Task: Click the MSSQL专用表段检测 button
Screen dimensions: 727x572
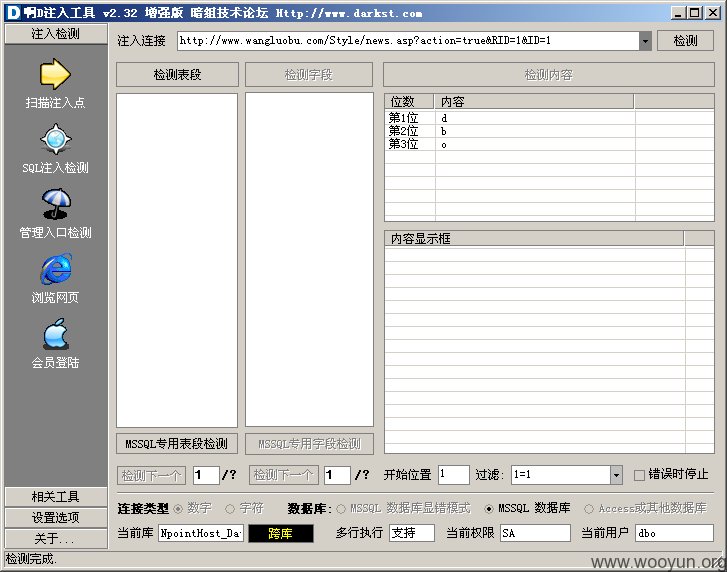Action: [177, 444]
